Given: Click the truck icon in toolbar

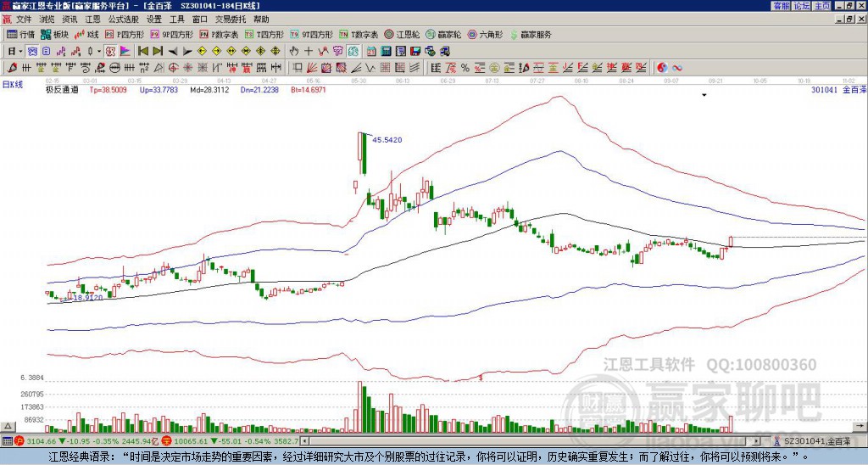Looking at the screenshot, I should pos(444,52).
